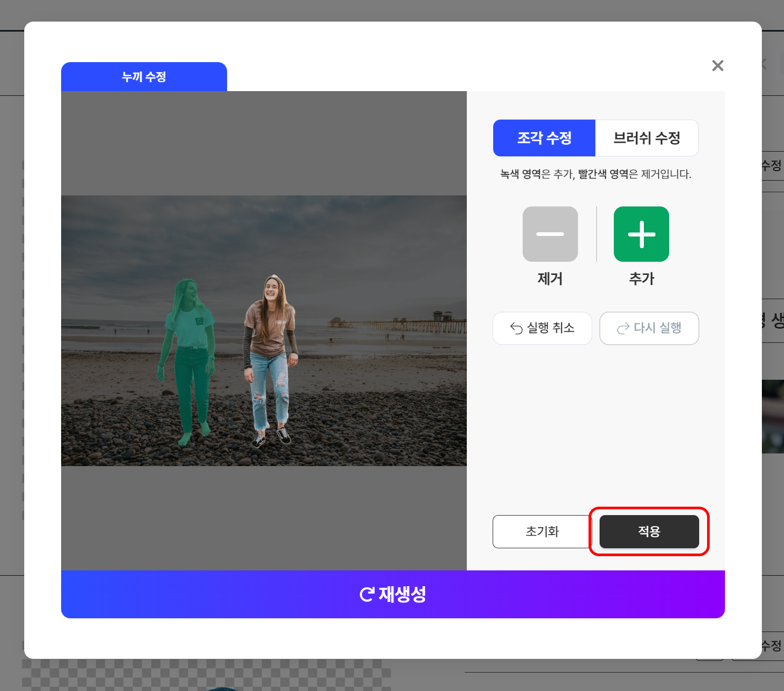784x691 pixels.
Task: Click the purple 재생성 regenerate button
Action: click(x=393, y=595)
